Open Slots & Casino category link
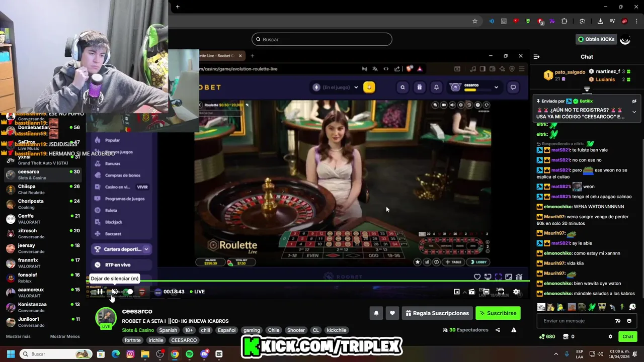644x362 pixels. pos(138,330)
